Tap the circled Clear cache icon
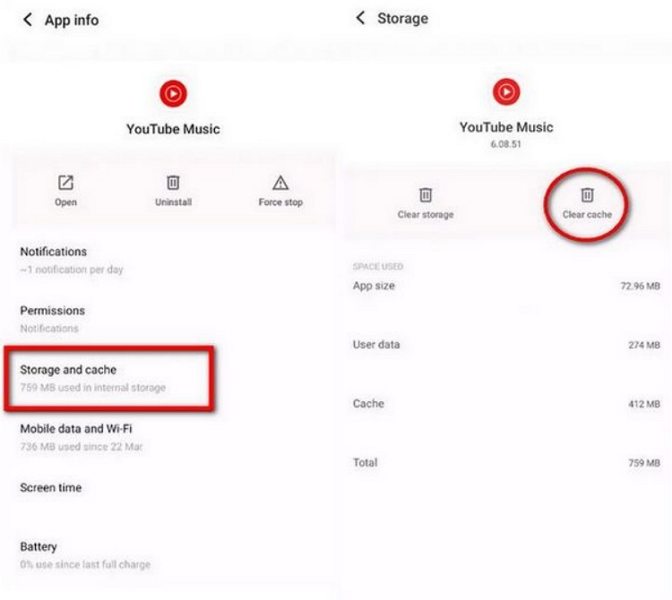The width and height of the screenshot is (672, 600). click(587, 195)
